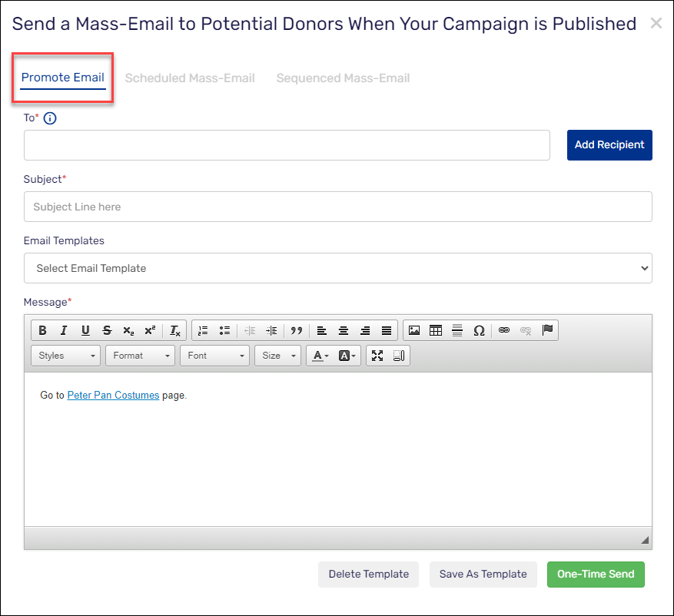This screenshot has width=674, height=616.
Task: Click the info icon next to To
Action: pos(50,118)
